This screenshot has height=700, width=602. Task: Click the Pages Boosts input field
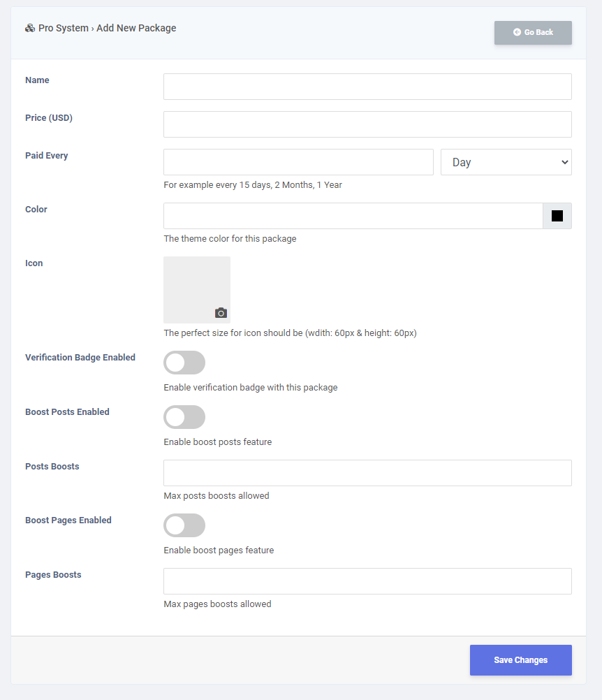click(367, 581)
